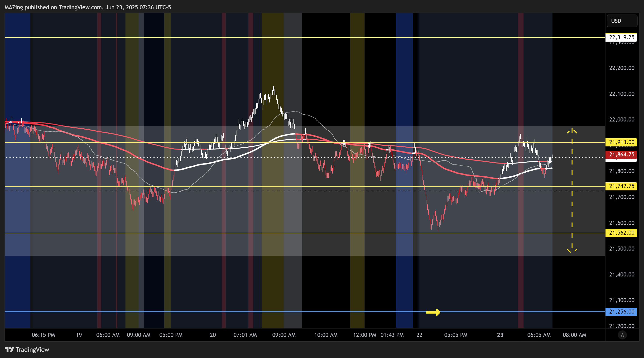Click the 12:00 PM time axis label
This screenshot has width=644, height=358.
pos(365,335)
